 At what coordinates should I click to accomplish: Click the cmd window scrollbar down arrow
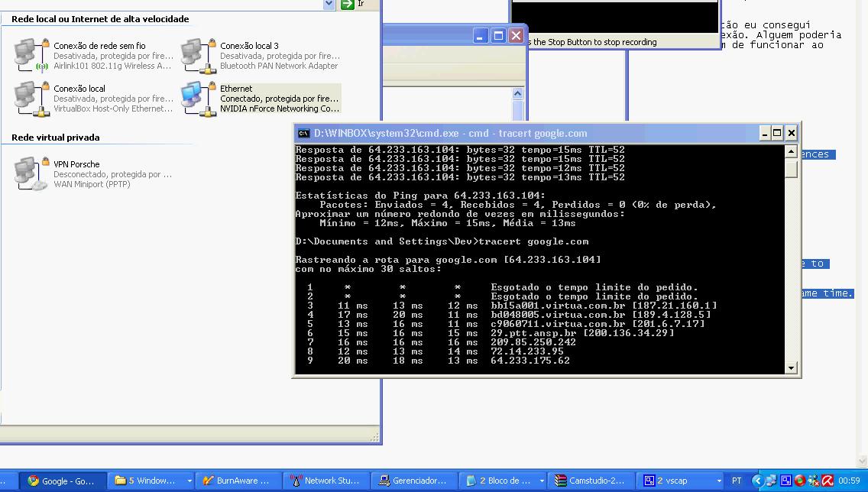coord(791,367)
